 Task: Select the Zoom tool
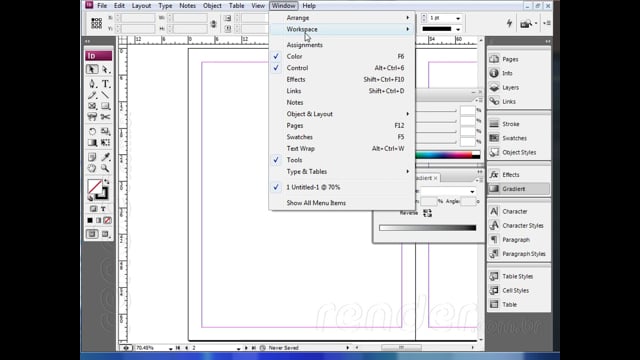(x=106, y=168)
